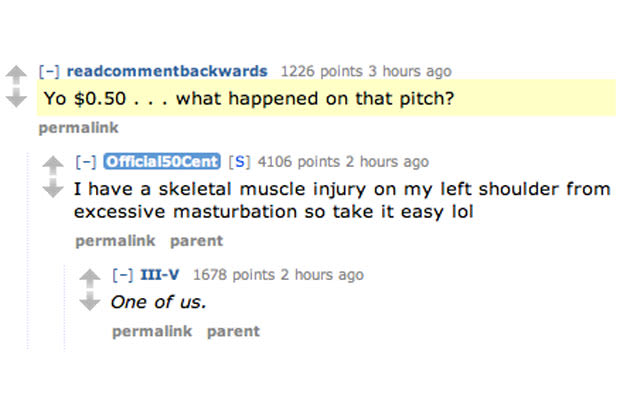The width and height of the screenshot is (620, 400).
Task: Downvote the readcommentbackwards comment
Action: click(16, 98)
